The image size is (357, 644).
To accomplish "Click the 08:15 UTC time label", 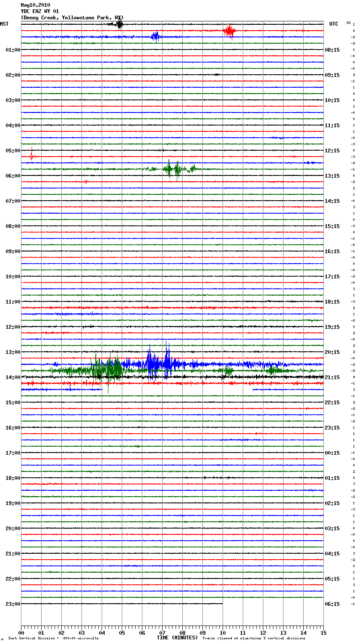I will click(x=332, y=50).
